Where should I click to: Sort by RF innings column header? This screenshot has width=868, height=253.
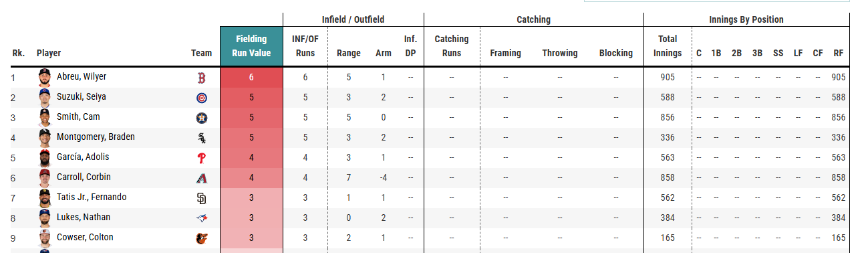click(x=838, y=54)
